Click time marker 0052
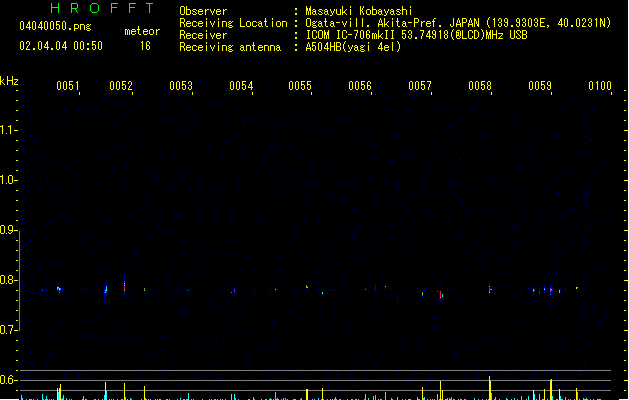 click(x=121, y=86)
